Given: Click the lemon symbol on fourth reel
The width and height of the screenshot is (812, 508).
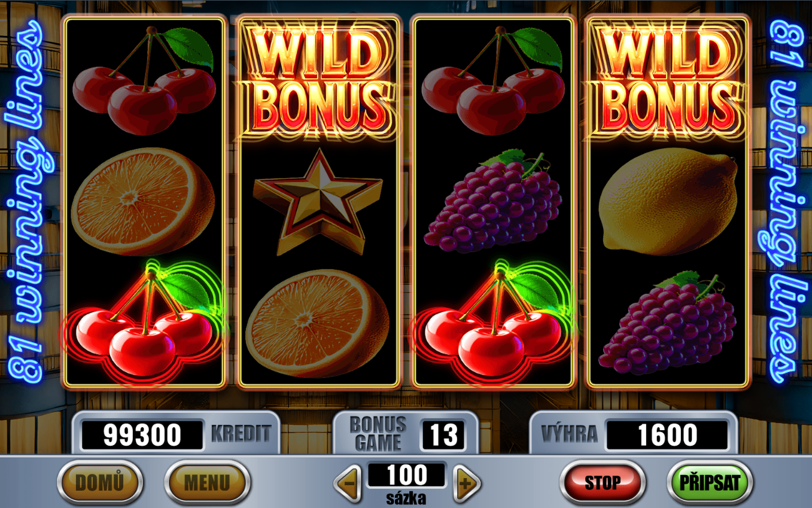Looking at the screenshot, I should 668,200.
